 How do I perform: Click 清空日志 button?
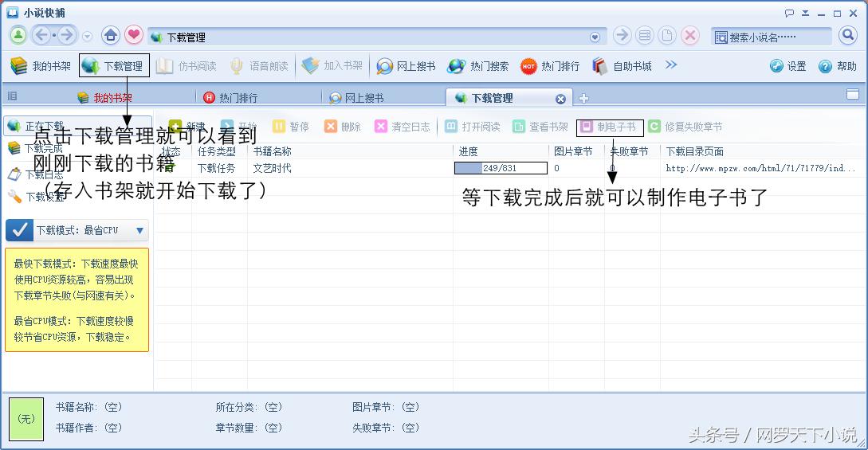click(x=403, y=127)
